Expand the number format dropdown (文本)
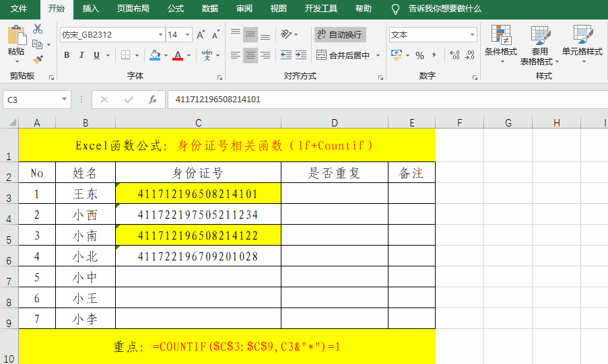Image resolution: width=608 pixels, height=364 pixels. [472, 34]
